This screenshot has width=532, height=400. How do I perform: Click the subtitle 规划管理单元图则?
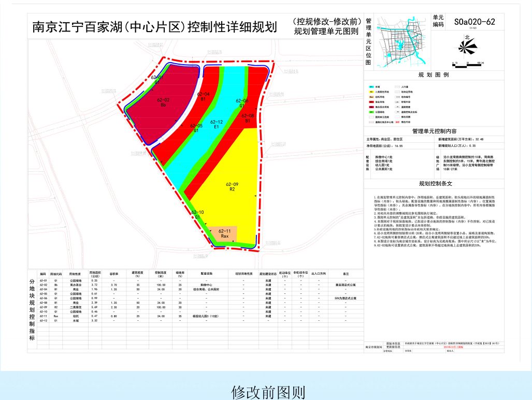coord(326,32)
